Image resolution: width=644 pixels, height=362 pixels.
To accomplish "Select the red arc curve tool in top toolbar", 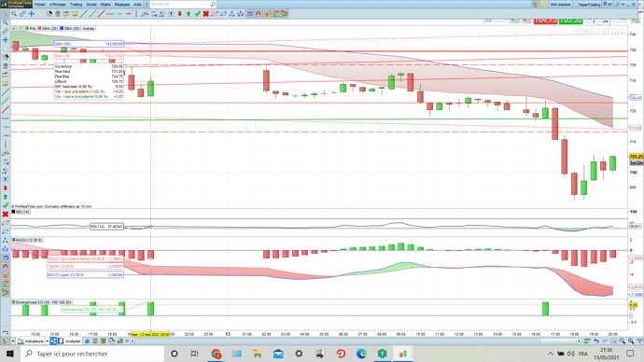I will (258, 14).
